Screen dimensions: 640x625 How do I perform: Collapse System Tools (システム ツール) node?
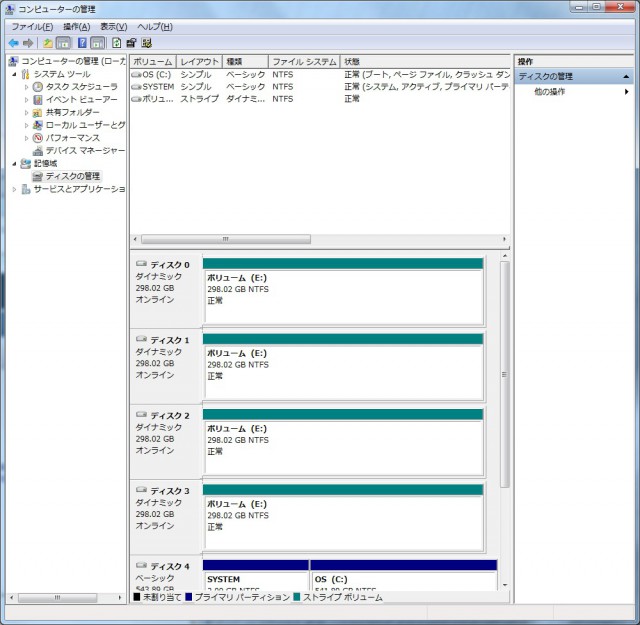coord(15,74)
